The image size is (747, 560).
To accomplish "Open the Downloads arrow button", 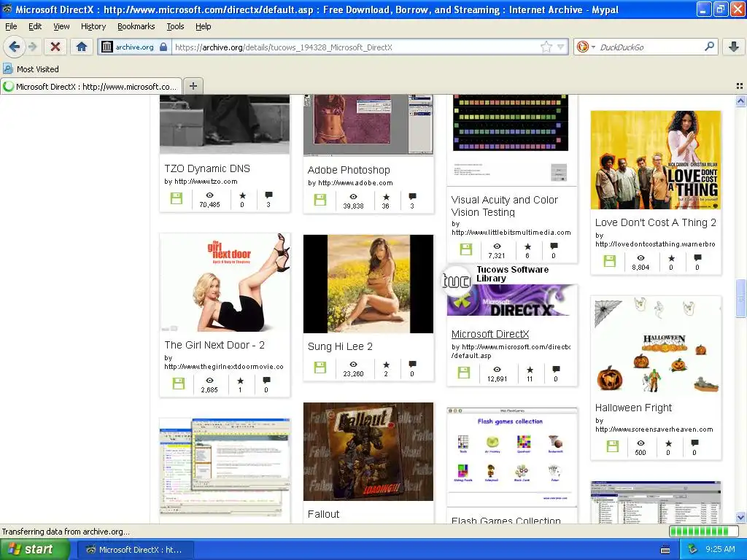I will tap(734, 47).
